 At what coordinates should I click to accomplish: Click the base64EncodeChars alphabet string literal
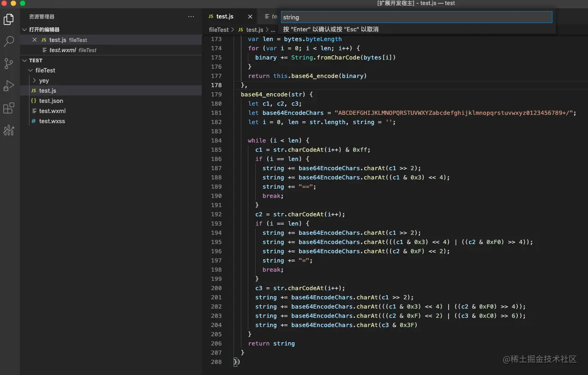tap(454, 113)
